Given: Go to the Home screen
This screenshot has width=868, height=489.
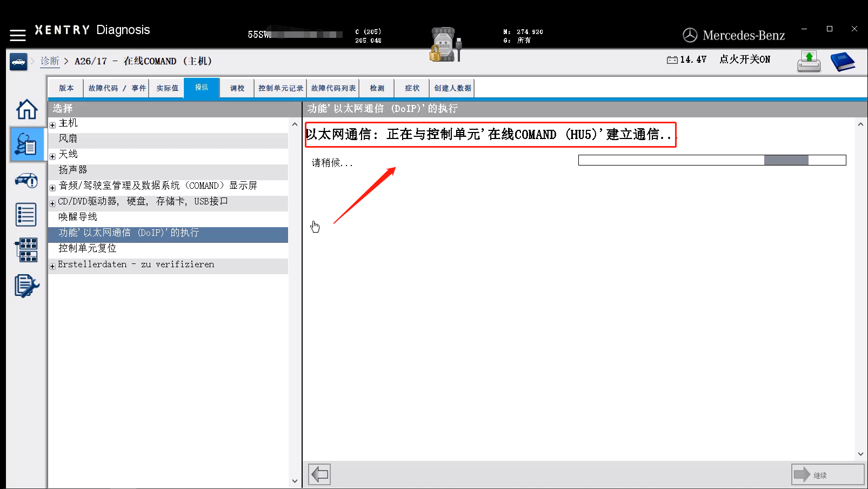Looking at the screenshot, I should [26, 109].
